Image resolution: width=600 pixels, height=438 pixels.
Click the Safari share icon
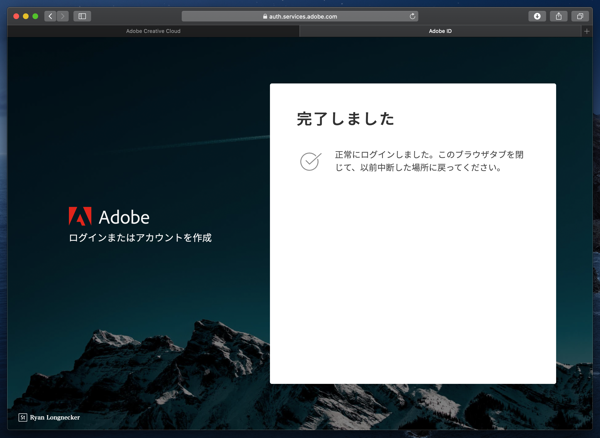(559, 16)
